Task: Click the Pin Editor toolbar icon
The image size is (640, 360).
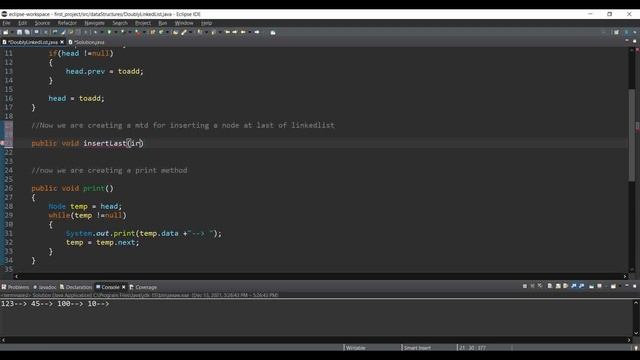Action: (273, 32)
